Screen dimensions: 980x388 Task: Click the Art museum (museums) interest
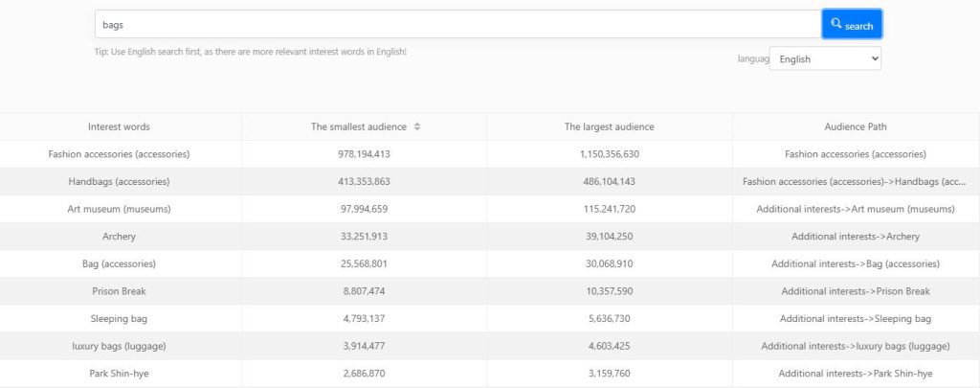[x=119, y=209]
